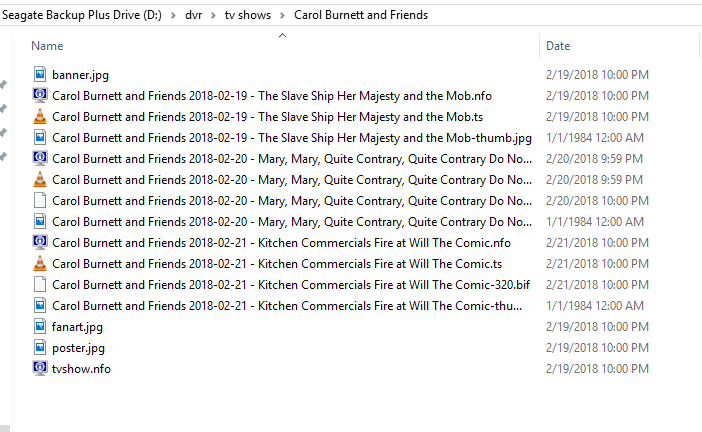Screen dimensions: 702x432
Task: Select the poster.jpg image icon
Action: (x=40, y=348)
